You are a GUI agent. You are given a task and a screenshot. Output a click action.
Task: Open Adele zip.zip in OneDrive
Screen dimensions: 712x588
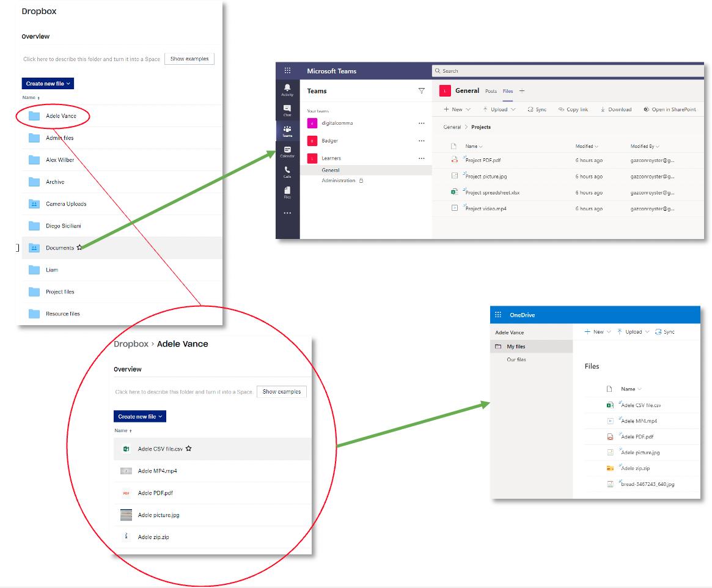pyautogui.click(x=635, y=469)
